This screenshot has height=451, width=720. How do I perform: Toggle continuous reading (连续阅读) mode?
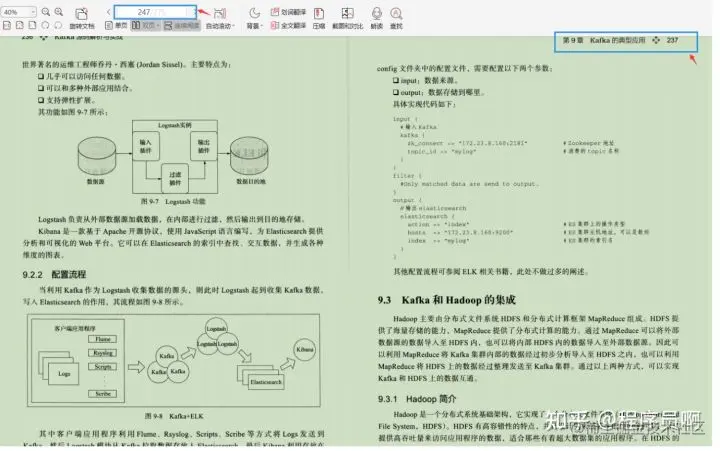coord(181,26)
